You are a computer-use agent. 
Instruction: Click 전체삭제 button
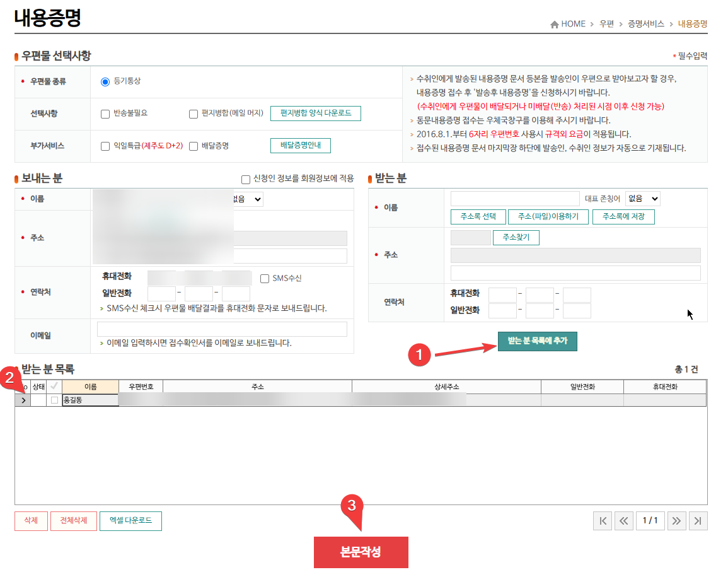pos(73,521)
